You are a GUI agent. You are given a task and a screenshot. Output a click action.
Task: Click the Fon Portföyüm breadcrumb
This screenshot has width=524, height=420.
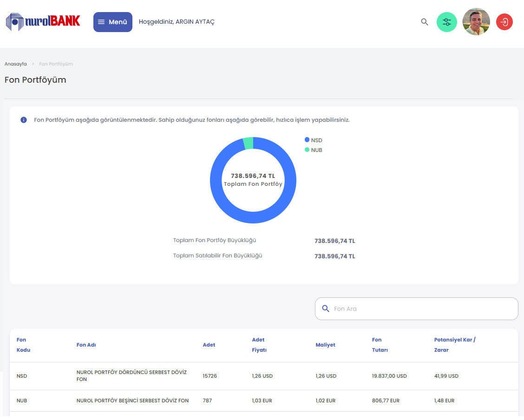[56, 64]
